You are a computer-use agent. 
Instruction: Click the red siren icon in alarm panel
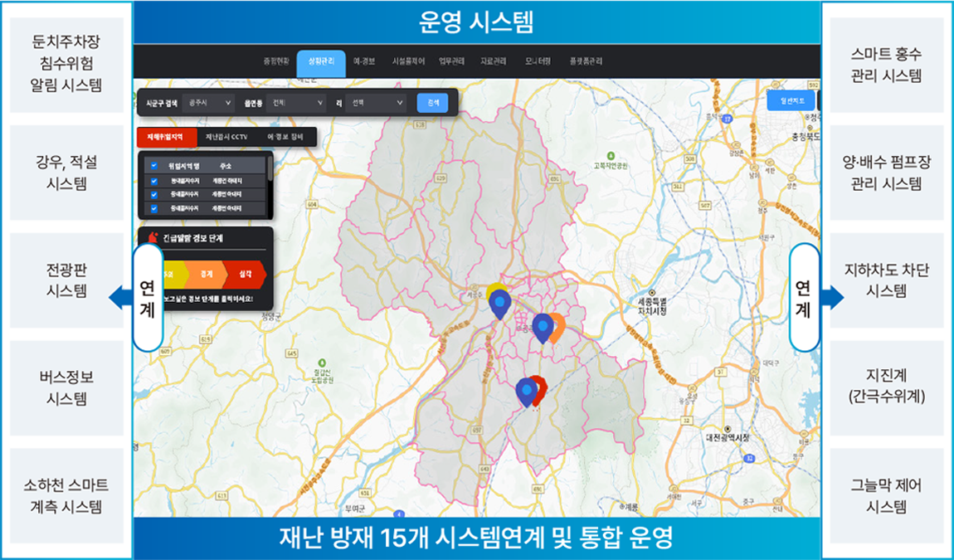point(153,237)
